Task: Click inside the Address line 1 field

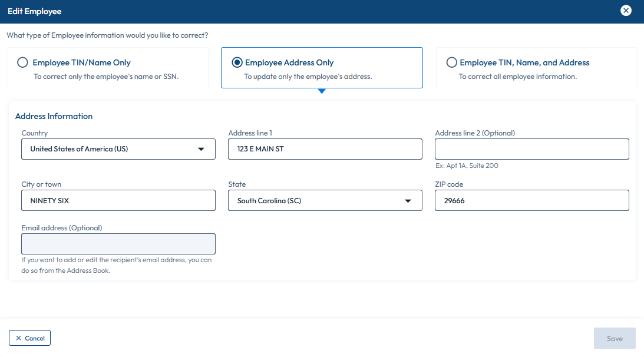Action: 325,149
